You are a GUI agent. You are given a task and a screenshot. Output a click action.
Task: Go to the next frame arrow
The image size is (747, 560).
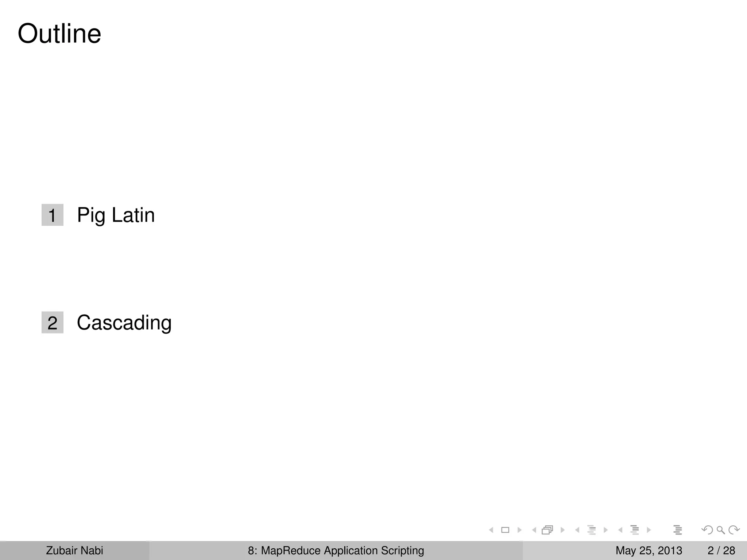coord(562,530)
